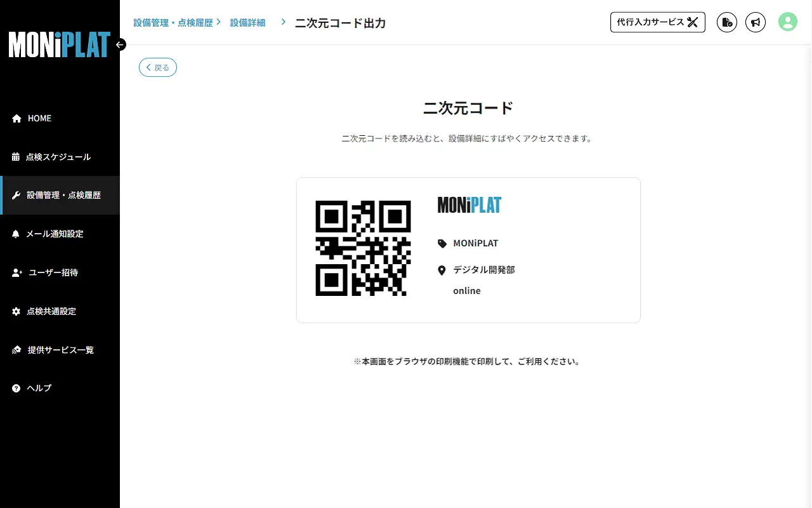Click the document-check report icon in the header
The width and height of the screenshot is (812, 508).
point(726,22)
